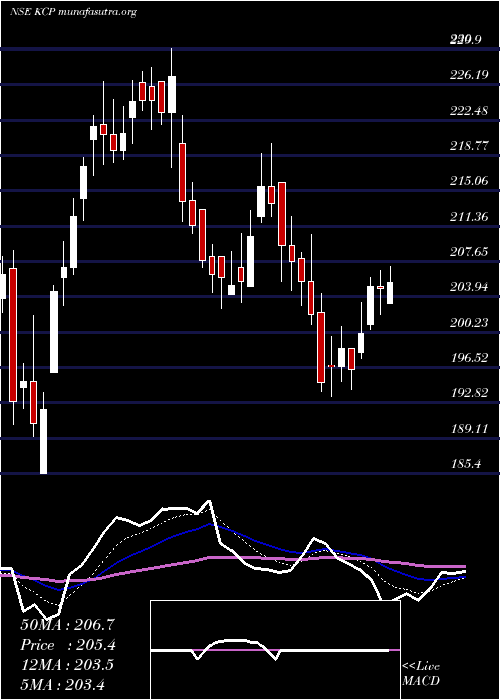Select the 211.36 price axis label
The width and height of the screenshot is (500, 700).
[x=469, y=217]
